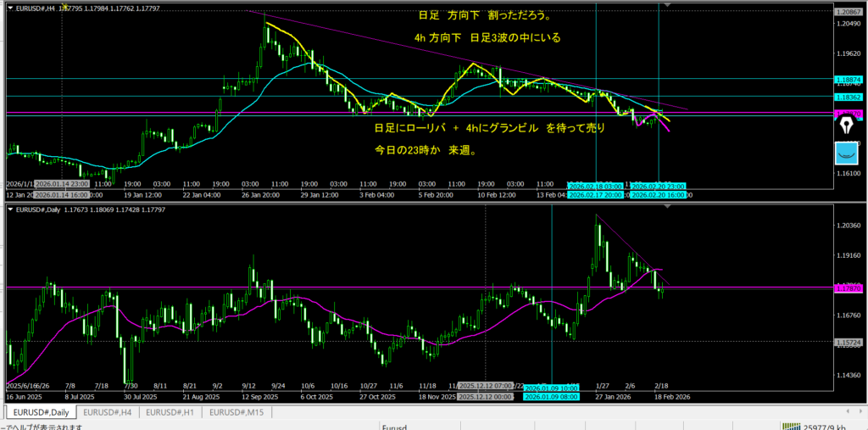Screen dimensions: 868x430
Task: Select the 1.18874 price label
Action: coord(849,80)
